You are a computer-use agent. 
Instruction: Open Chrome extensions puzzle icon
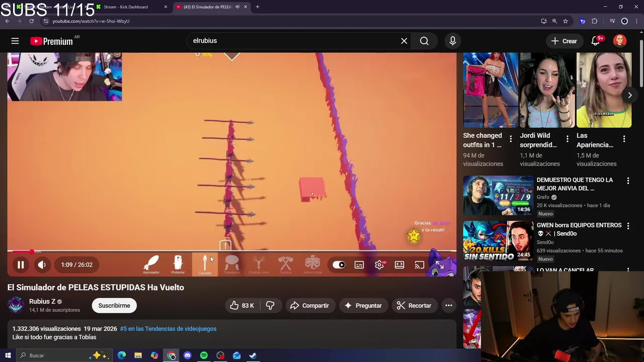pos(595,21)
